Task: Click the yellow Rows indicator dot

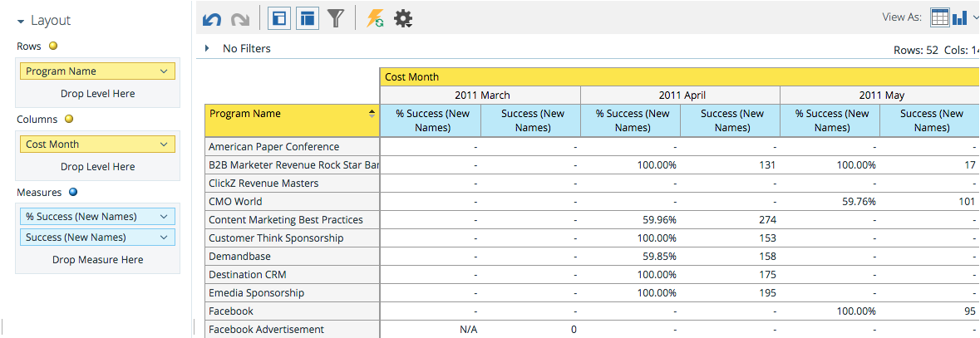Action: click(x=53, y=47)
